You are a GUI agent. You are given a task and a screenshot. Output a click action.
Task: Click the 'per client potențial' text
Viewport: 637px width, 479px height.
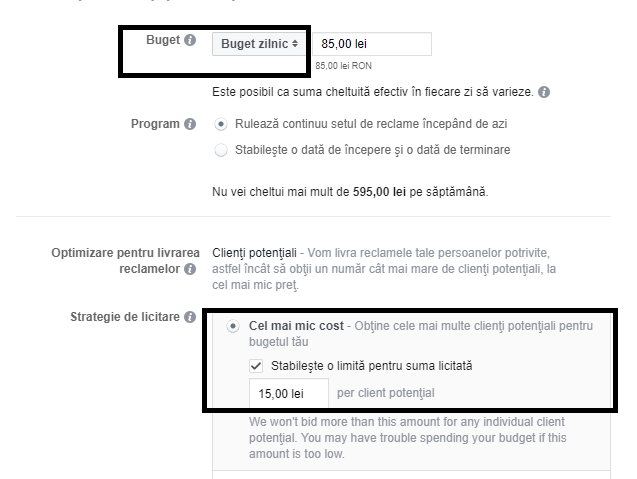click(x=386, y=393)
